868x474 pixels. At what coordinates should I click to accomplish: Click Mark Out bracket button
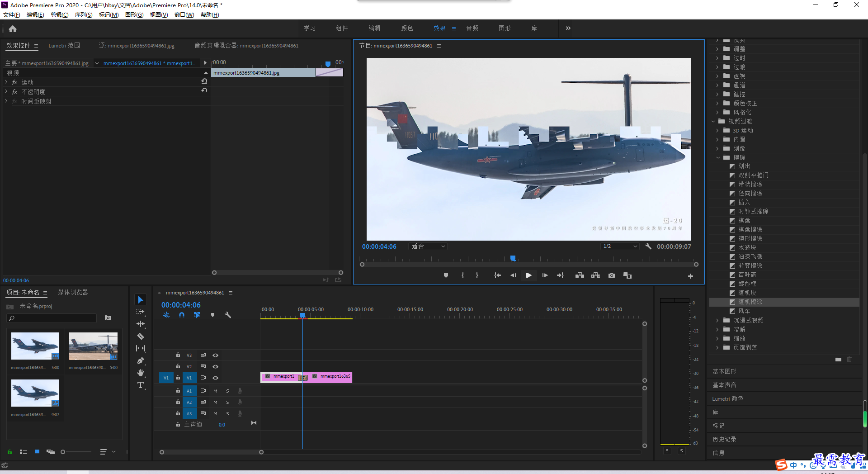pyautogui.click(x=477, y=275)
